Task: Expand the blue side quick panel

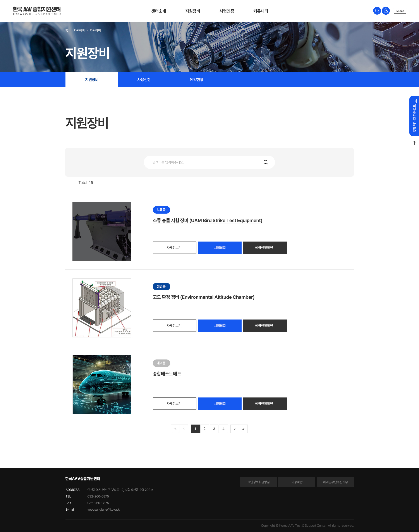Action: 414,116
